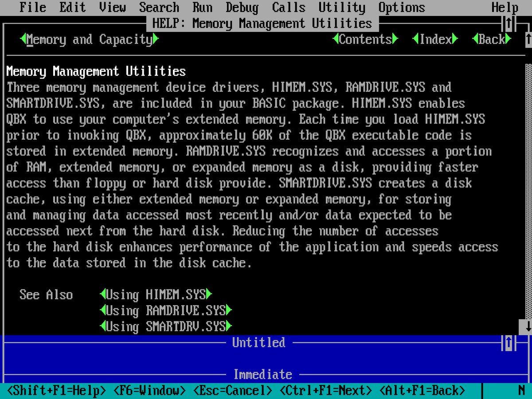The height and width of the screenshot is (399, 532).
Task: Click the HELP: Memory Management Utilities title
Action: (x=262, y=23)
